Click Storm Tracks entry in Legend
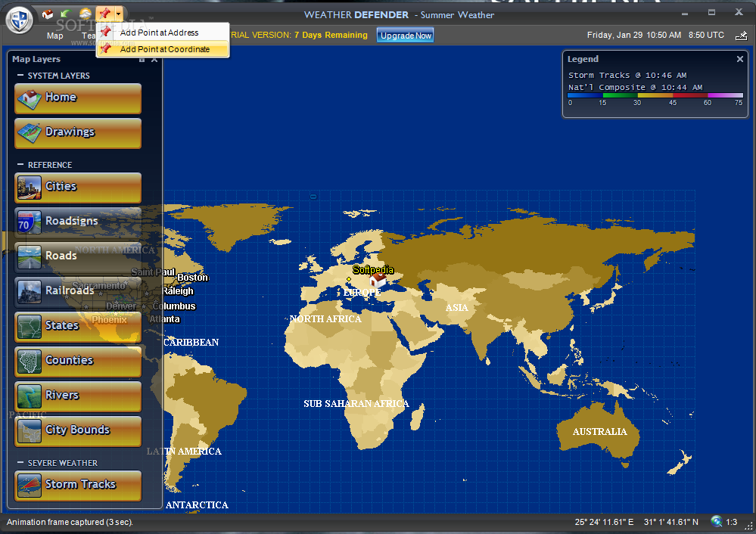The height and width of the screenshot is (534, 756). (x=627, y=75)
